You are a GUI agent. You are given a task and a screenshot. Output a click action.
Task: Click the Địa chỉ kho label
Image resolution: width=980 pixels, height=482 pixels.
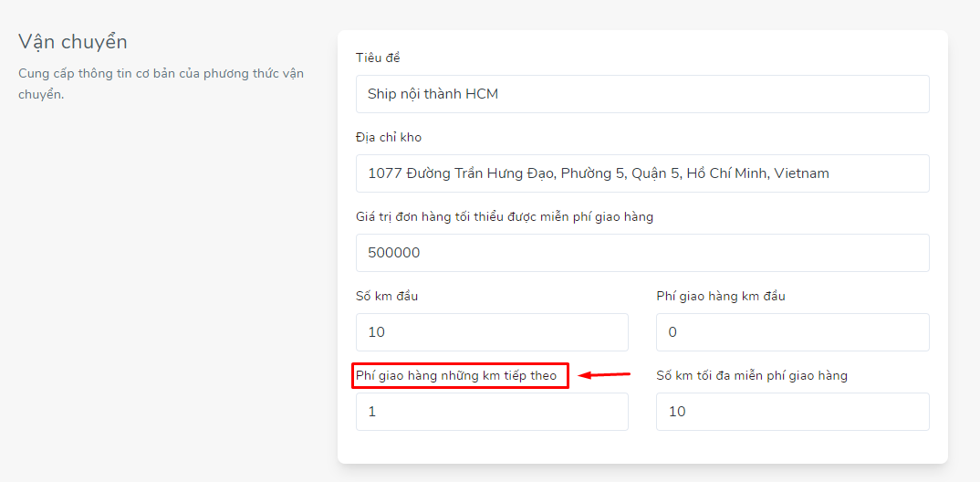[389, 138]
